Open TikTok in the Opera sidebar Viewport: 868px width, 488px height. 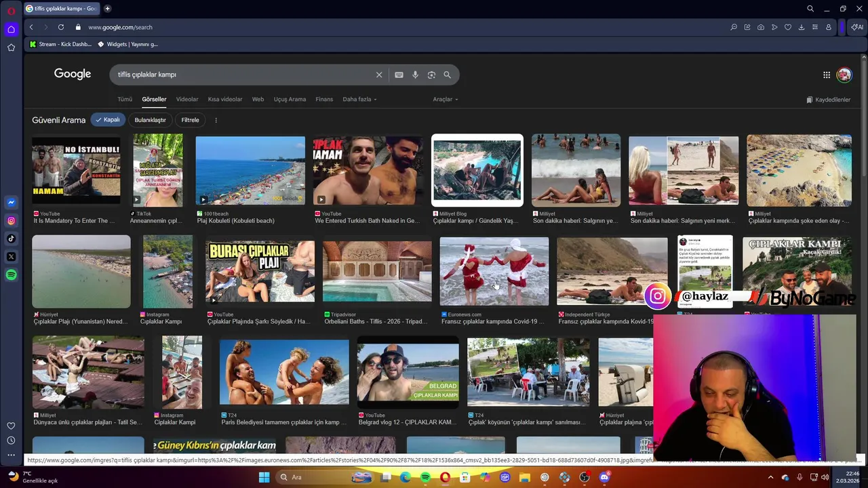(x=11, y=239)
